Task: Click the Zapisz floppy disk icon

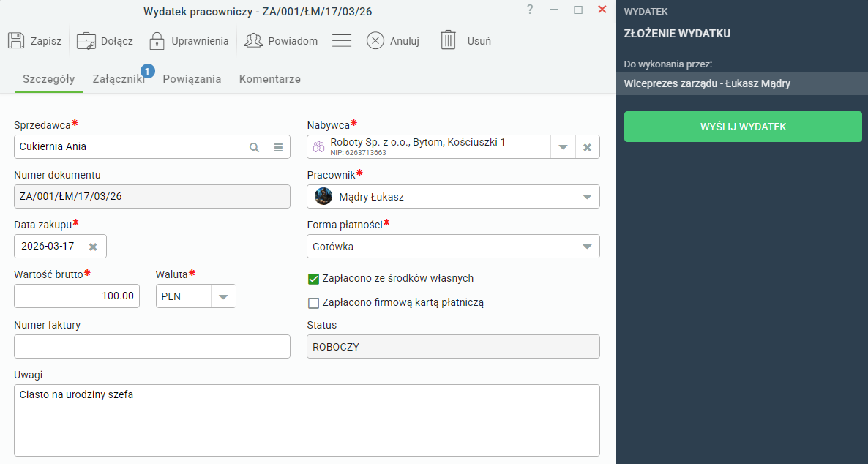Action: point(16,40)
